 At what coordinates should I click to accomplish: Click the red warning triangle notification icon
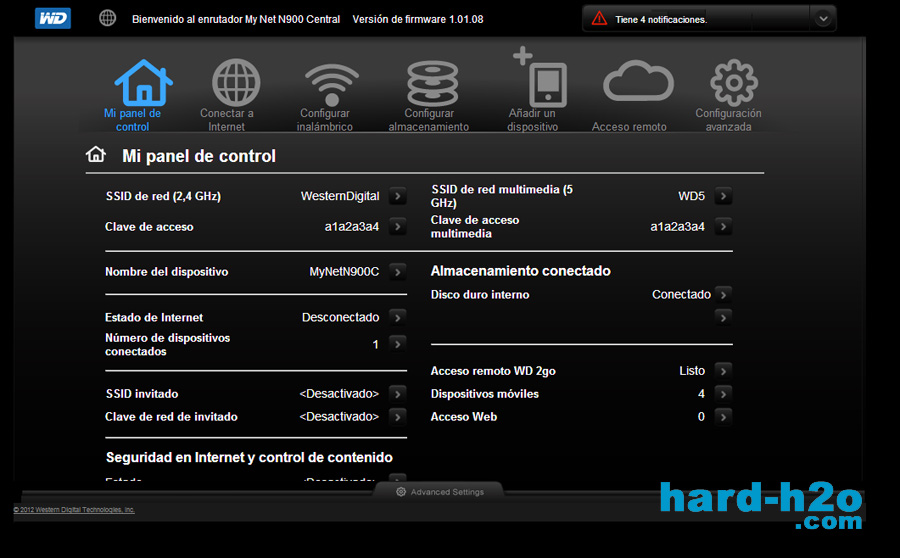tap(599, 19)
